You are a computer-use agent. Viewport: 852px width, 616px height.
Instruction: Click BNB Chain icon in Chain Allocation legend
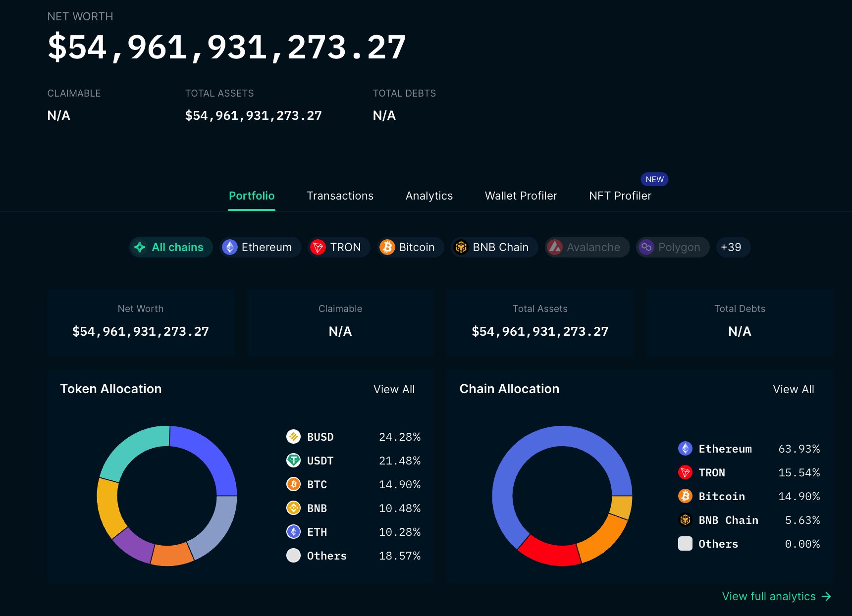(x=685, y=520)
